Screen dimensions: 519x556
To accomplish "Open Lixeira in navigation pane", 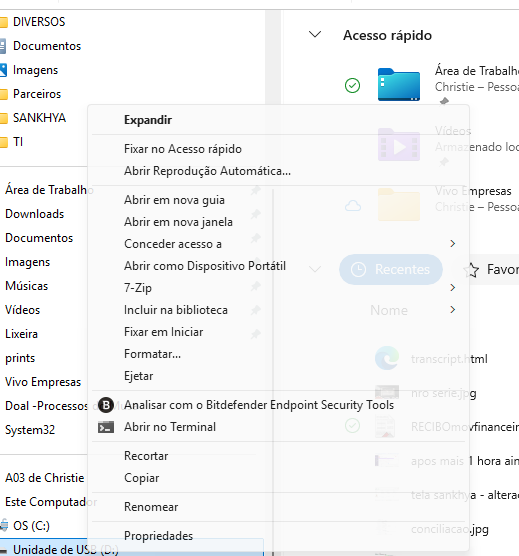I will coord(21,334).
